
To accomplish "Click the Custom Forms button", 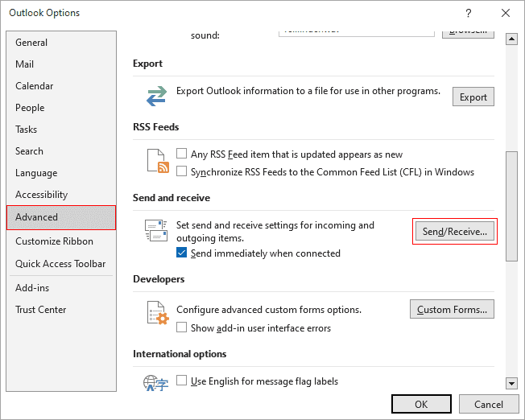I will pyautogui.click(x=452, y=309).
